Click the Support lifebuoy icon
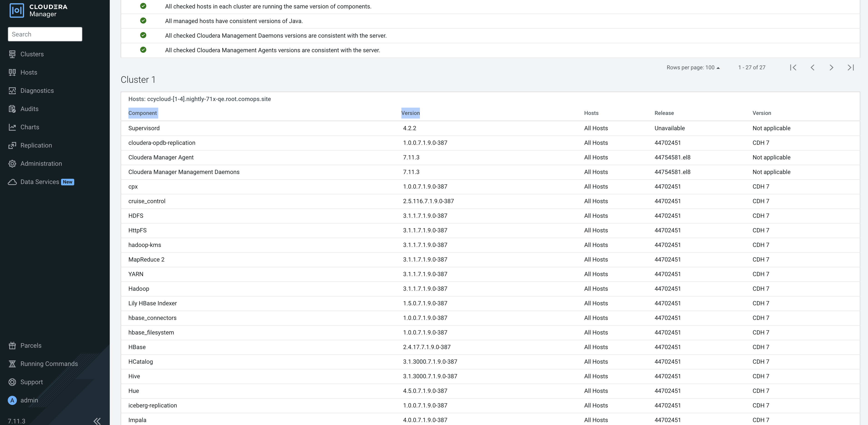This screenshot has width=868, height=425. (12, 382)
